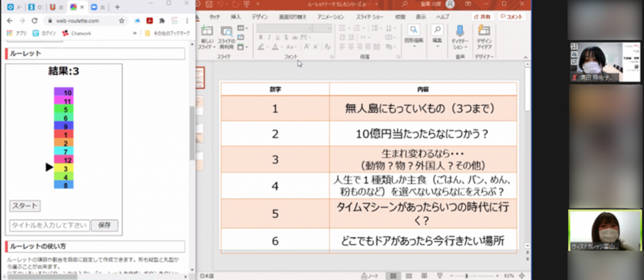Open the 校閲 ribbon tab
Viewport: 644px width, 280px height.
coord(400,17)
